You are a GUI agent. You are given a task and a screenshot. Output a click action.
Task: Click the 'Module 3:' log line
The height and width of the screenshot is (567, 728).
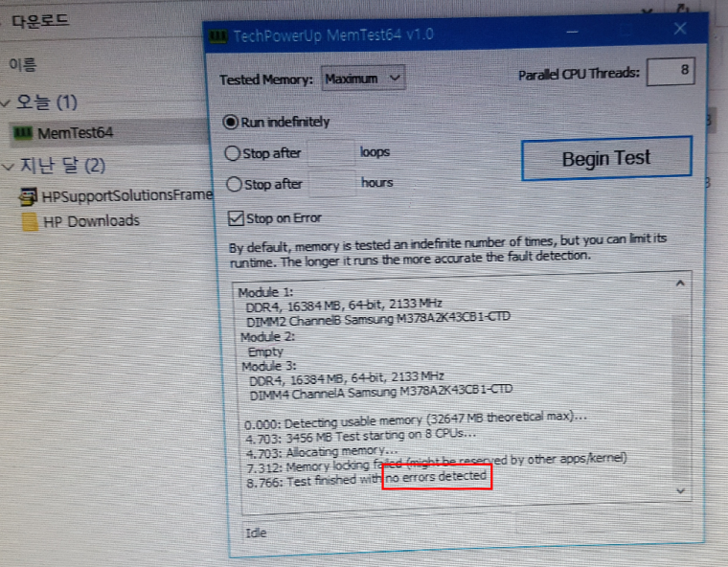point(269,367)
